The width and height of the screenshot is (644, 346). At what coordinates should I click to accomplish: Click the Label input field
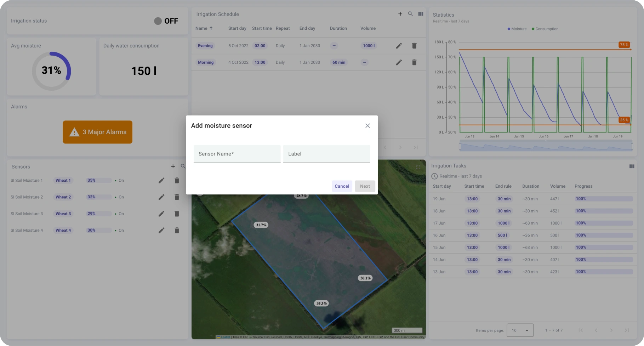326,154
